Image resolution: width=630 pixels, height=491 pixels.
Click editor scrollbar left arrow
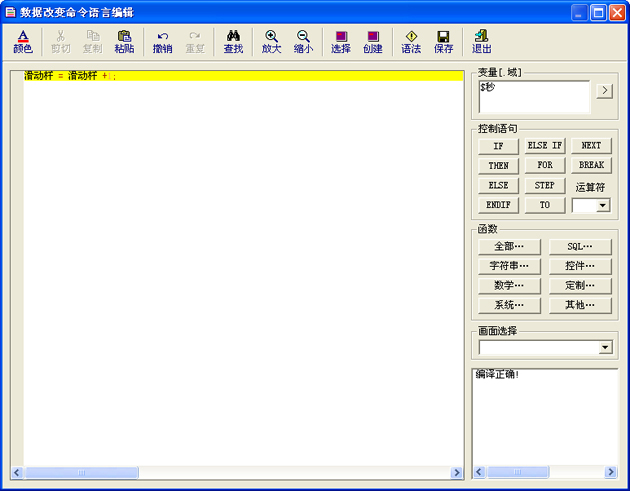tap(16, 473)
